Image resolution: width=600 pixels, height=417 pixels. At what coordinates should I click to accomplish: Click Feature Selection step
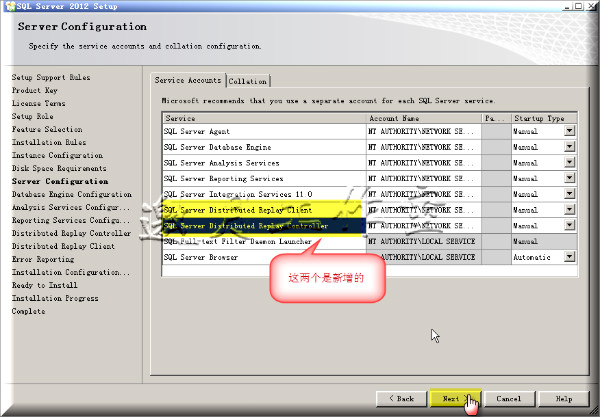(47, 129)
